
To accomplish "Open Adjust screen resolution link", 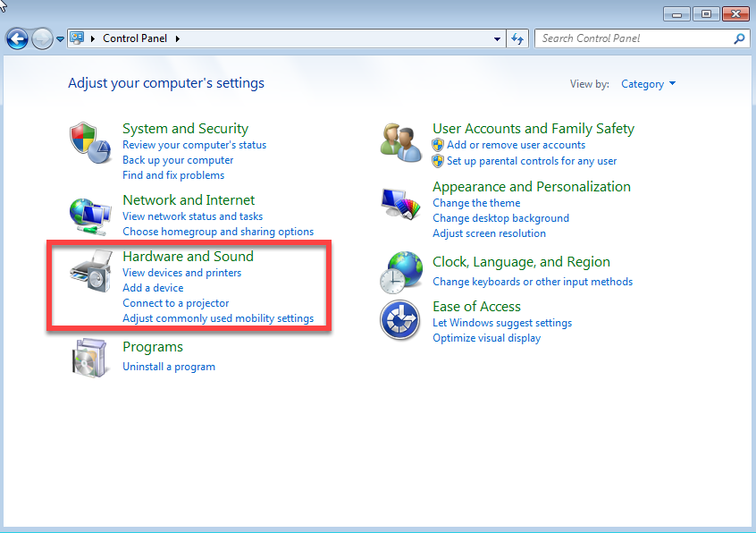I will [489, 233].
